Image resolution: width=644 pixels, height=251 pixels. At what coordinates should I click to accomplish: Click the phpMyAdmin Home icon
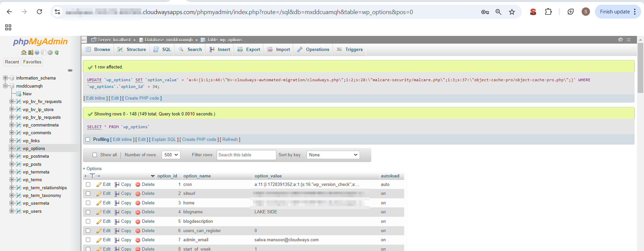tap(23, 52)
